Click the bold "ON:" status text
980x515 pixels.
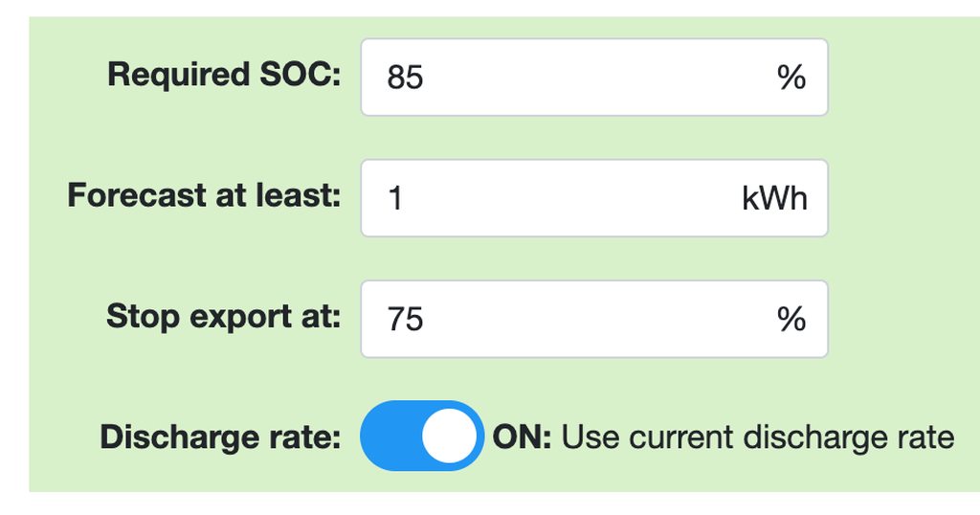tap(522, 437)
